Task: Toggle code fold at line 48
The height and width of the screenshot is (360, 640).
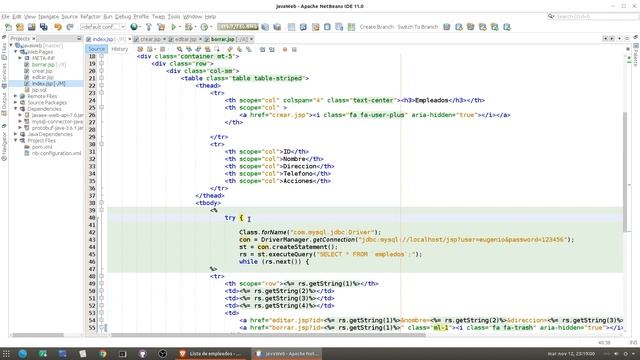Action: click(101, 276)
